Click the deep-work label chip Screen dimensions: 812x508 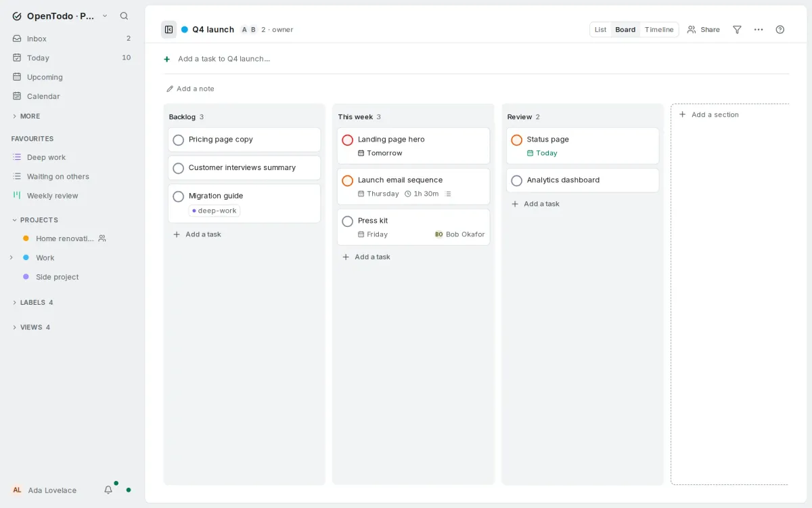pos(215,211)
